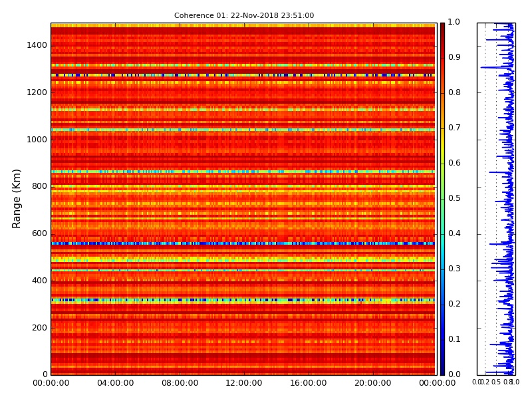The height and width of the screenshot is (399, 532).
Task: Click the vertical coherence colorbar scale
Action: [x=442, y=199]
